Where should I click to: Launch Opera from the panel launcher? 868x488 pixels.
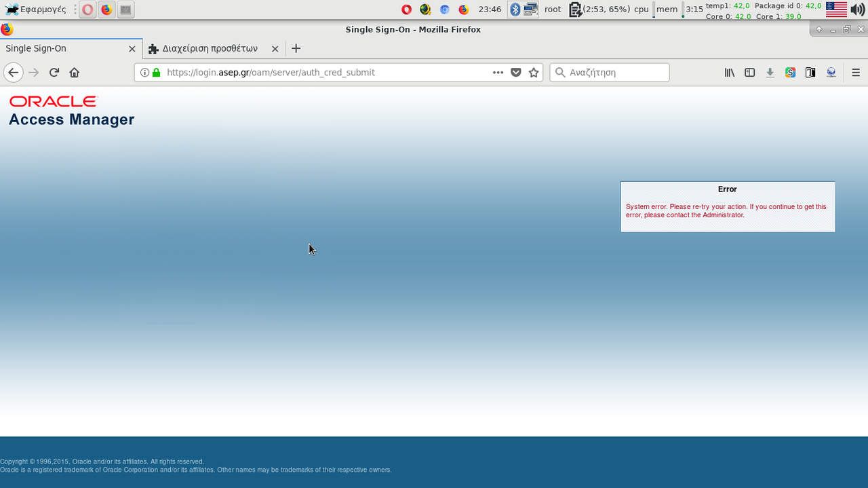[406, 10]
